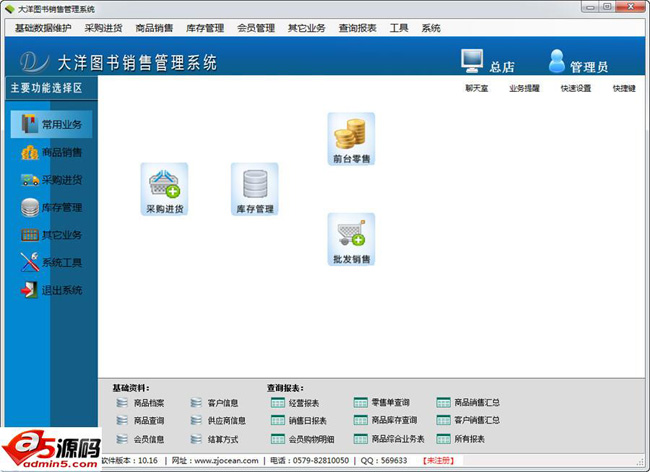The image size is (650, 472).
Task: Select 库存管理 in the sidebar
Action: 51,207
